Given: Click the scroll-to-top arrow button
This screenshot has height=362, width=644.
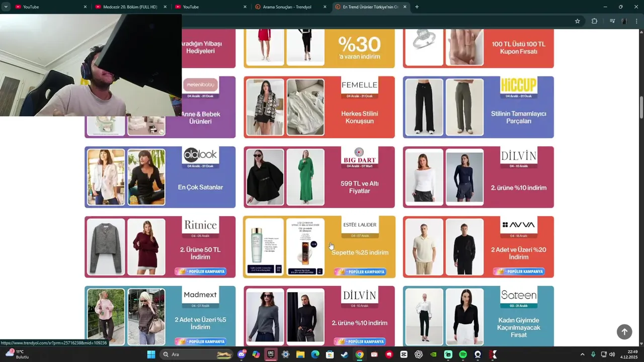Looking at the screenshot, I should tap(624, 332).
